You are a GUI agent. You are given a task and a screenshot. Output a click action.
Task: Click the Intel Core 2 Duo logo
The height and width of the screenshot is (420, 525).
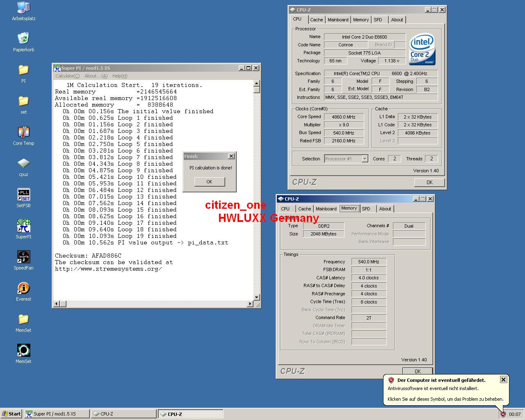(x=422, y=49)
